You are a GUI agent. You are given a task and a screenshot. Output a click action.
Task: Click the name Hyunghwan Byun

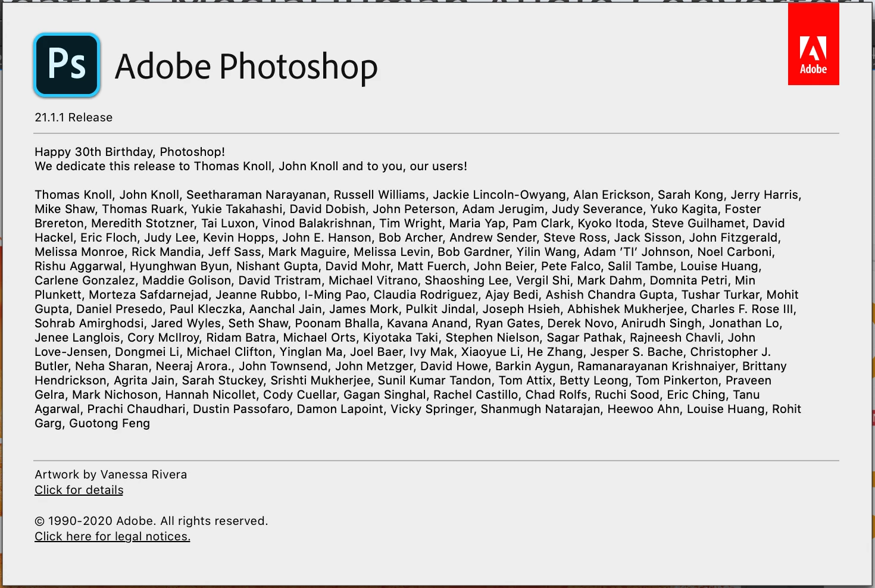tap(179, 266)
